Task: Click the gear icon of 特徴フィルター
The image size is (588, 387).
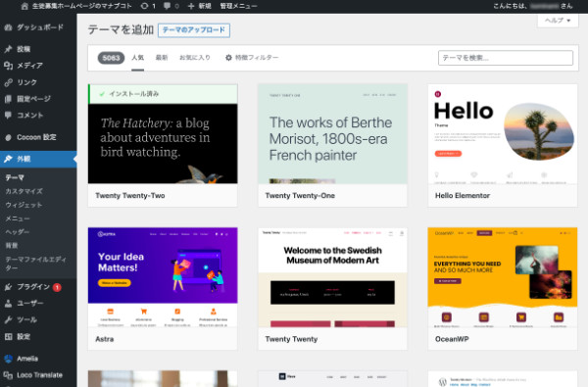Action: (228, 58)
